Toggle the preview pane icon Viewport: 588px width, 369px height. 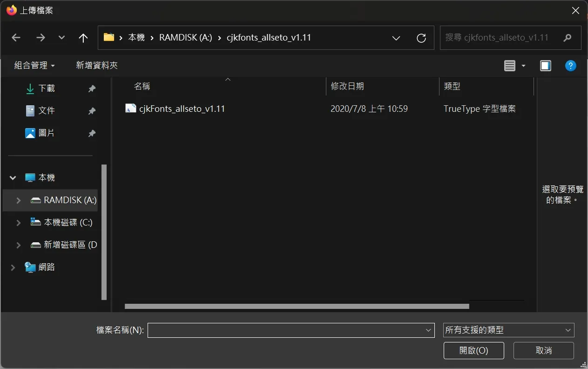[x=546, y=66]
